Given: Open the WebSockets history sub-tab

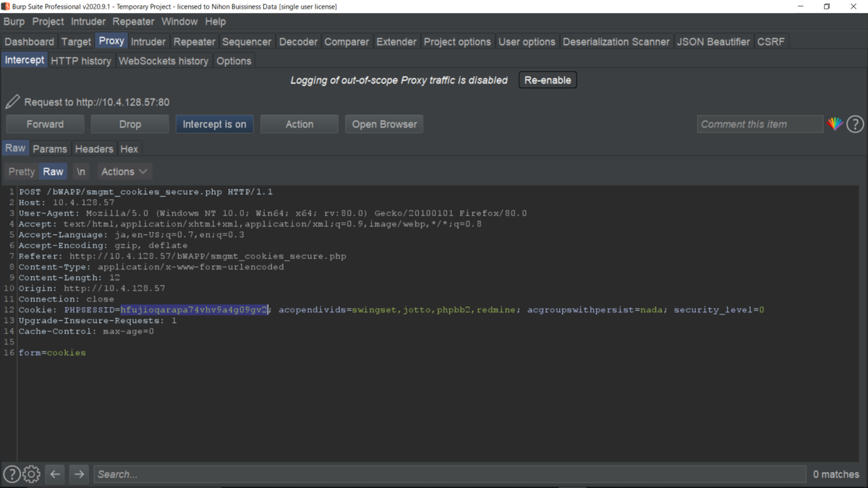Looking at the screenshot, I should pyautogui.click(x=163, y=61).
